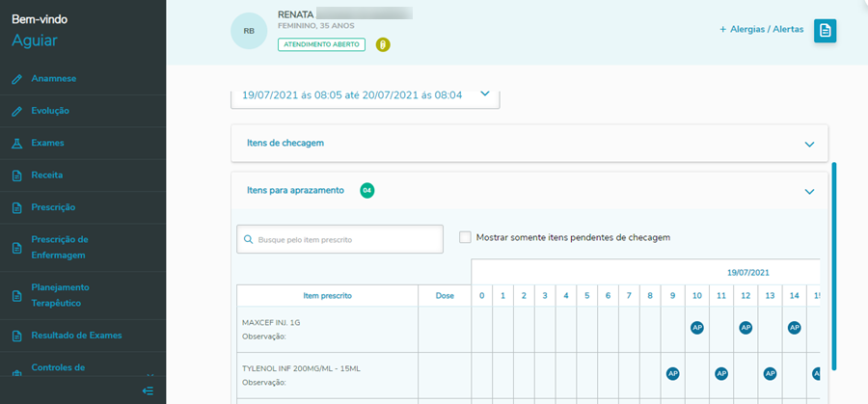
Task: Click the pencil icon next to Evolução
Action: coord(17,111)
